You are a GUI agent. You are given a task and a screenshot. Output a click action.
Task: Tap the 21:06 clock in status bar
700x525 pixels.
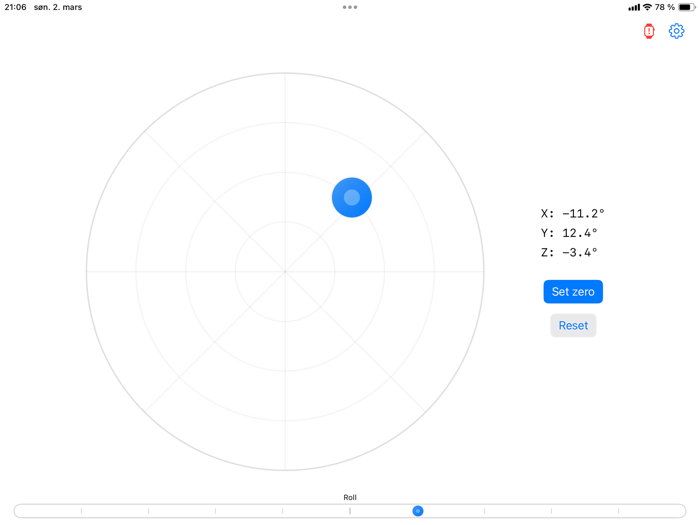[16, 7]
